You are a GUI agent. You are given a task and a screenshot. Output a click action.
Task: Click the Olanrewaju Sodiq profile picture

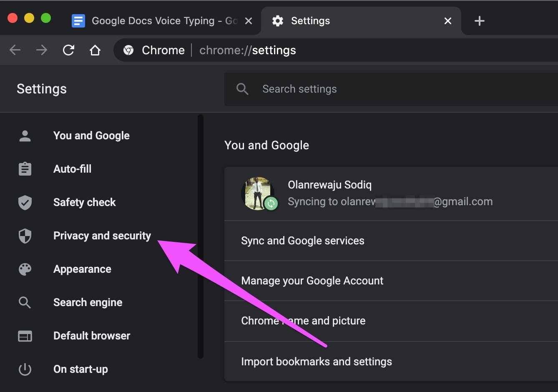pyautogui.click(x=258, y=193)
